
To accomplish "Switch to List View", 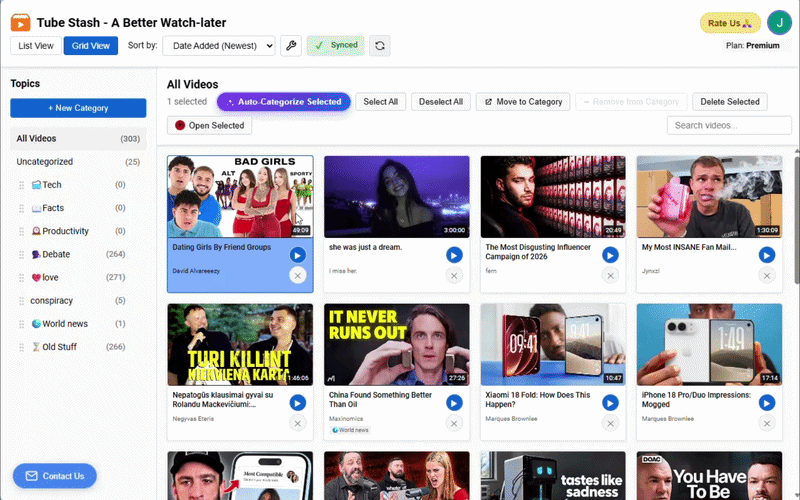I will (x=36, y=45).
